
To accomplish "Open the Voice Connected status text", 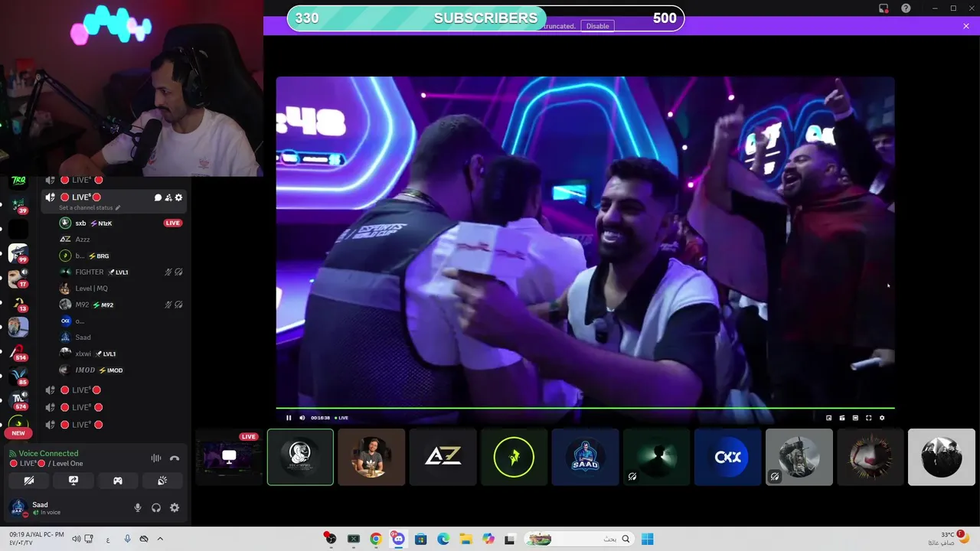I will 48,453.
